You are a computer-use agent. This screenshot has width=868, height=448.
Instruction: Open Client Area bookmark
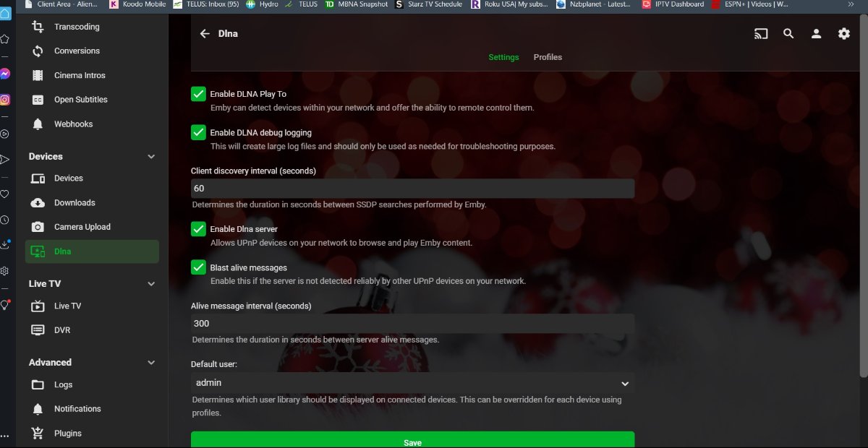click(60, 4)
